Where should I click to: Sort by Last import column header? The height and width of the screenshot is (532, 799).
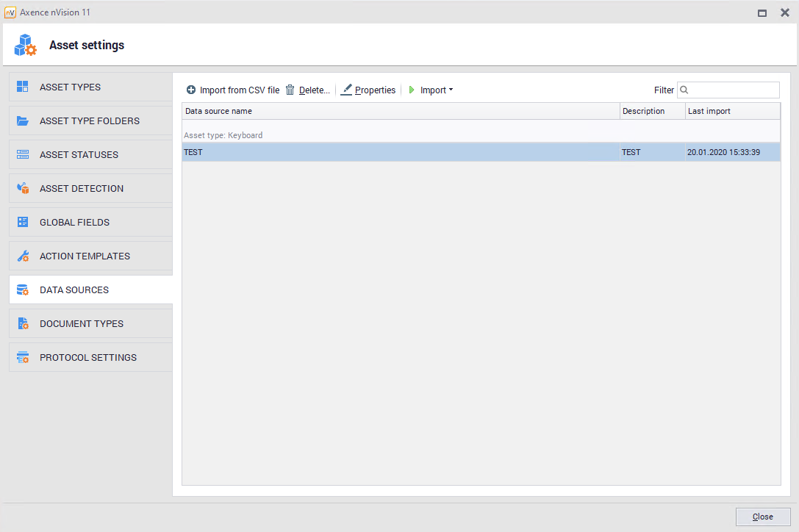[x=732, y=111]
